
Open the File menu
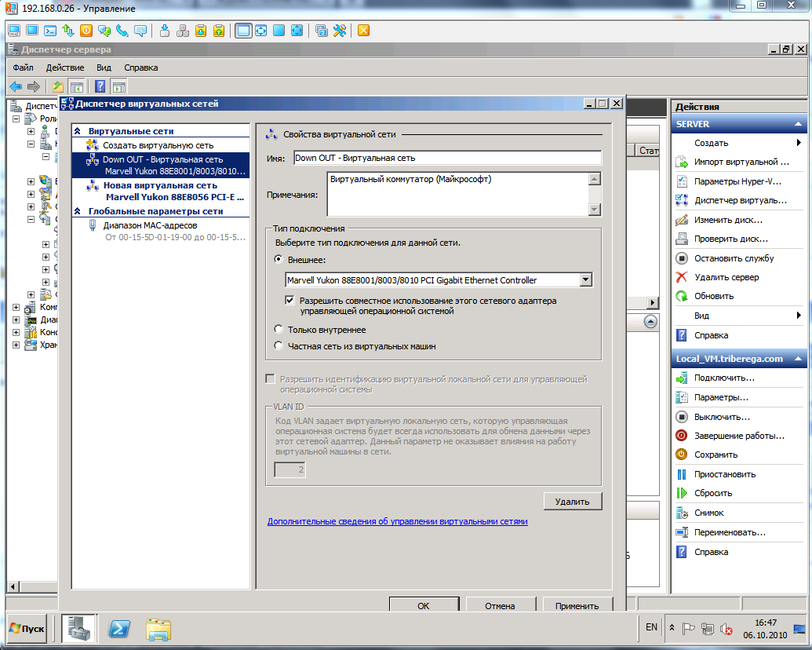pos(24,68)
